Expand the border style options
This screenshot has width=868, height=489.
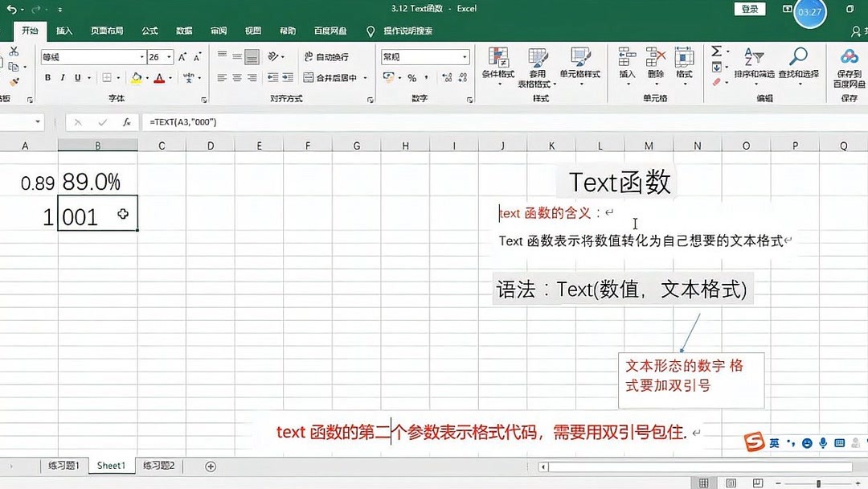(x=119, y=77)
